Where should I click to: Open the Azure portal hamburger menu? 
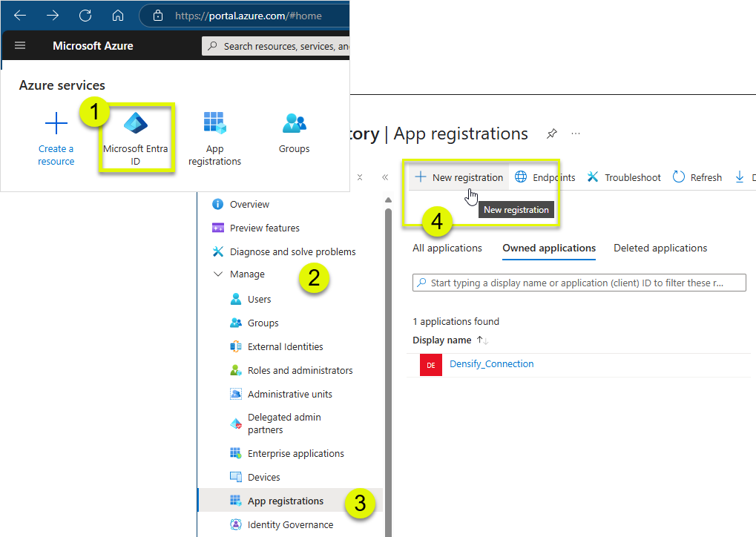click(x=20, y=45)
